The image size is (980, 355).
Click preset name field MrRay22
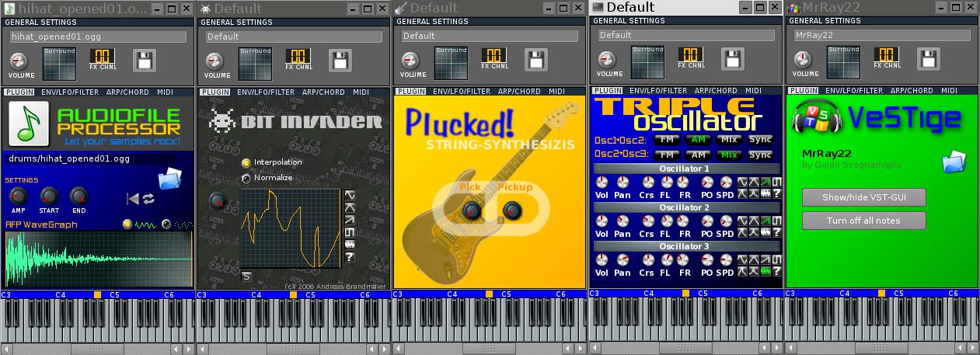click(x=881, y=35)
